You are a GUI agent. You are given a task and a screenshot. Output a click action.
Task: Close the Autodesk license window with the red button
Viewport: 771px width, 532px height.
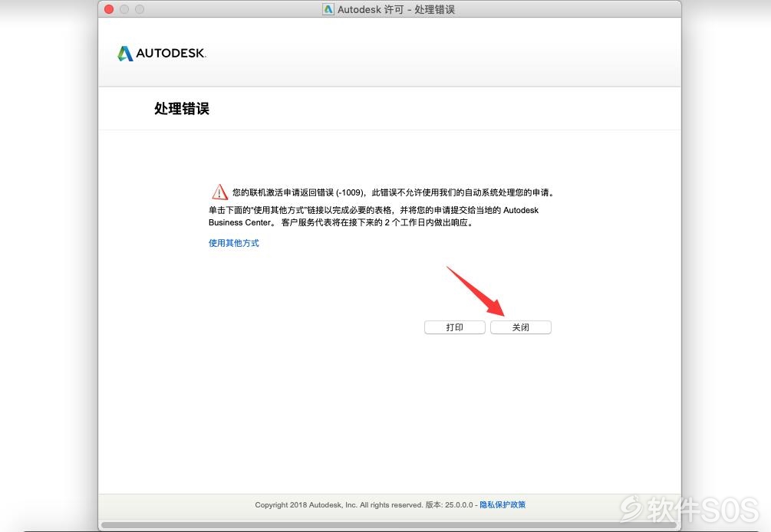click(109, 9)
